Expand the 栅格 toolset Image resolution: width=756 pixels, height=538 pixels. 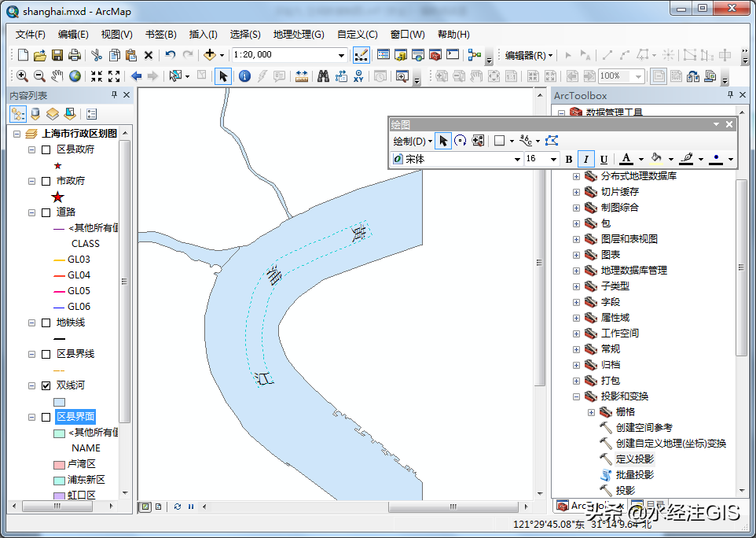point(591,412)
